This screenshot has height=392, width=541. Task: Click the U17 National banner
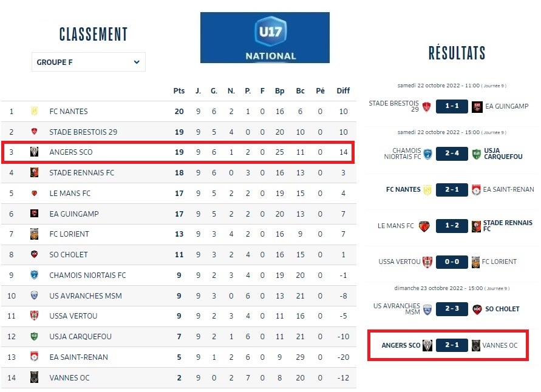click(265, 38)
